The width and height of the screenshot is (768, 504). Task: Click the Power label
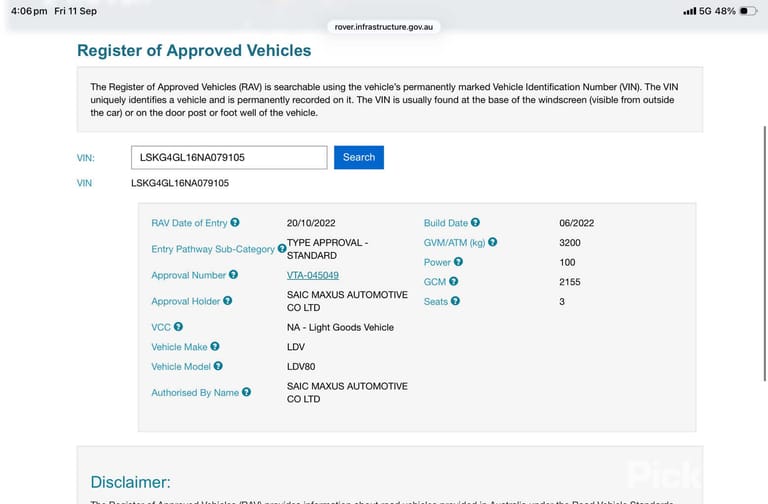[437, 262]
